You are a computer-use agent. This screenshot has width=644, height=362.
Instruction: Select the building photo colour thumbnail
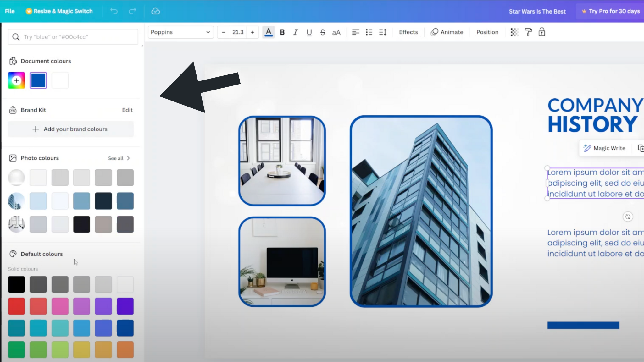(16, 201)
